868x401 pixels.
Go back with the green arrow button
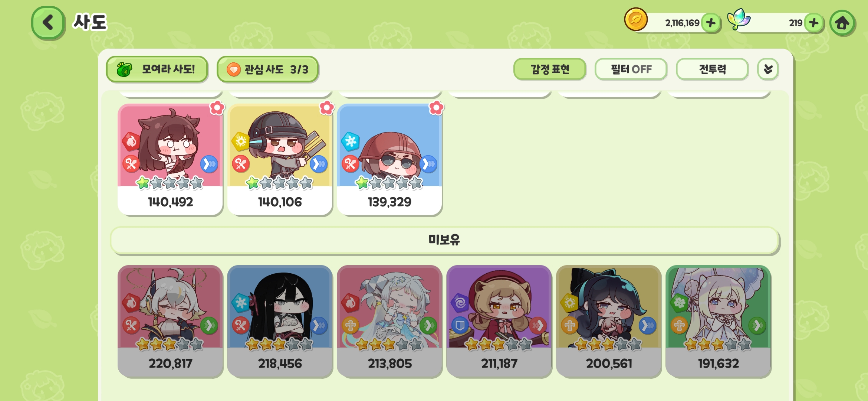tap(48, 23)
